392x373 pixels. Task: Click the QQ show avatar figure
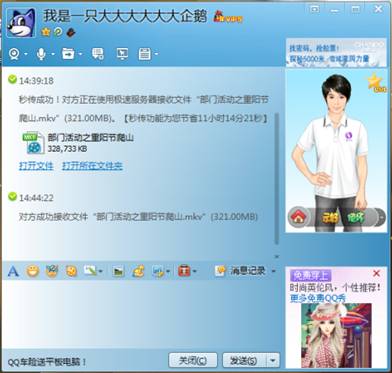pos(333,147)
